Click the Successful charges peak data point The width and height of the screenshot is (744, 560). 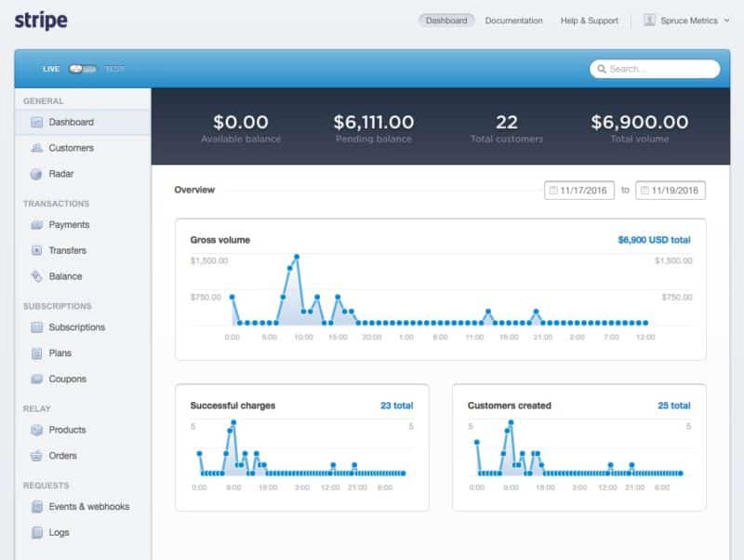click(233, 422)
